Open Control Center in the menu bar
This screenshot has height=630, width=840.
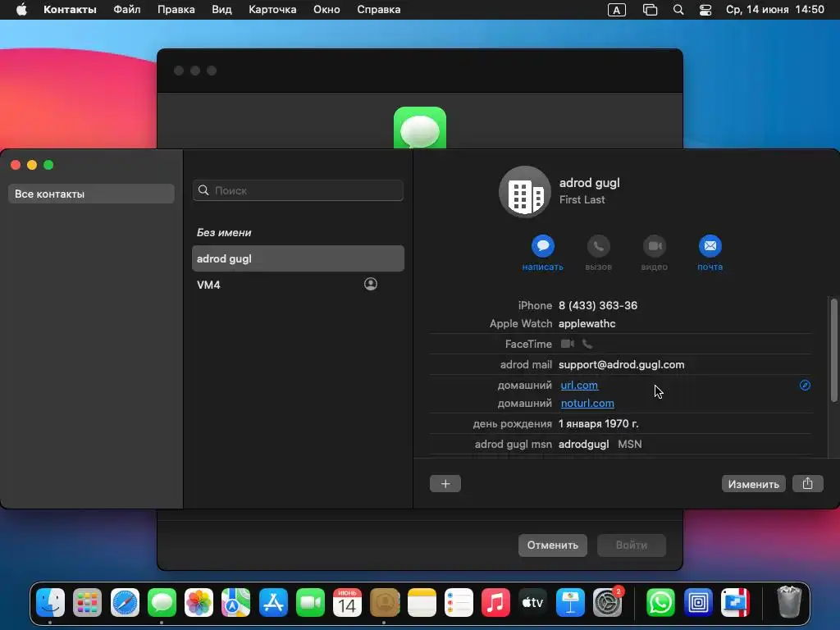(705, 10)
